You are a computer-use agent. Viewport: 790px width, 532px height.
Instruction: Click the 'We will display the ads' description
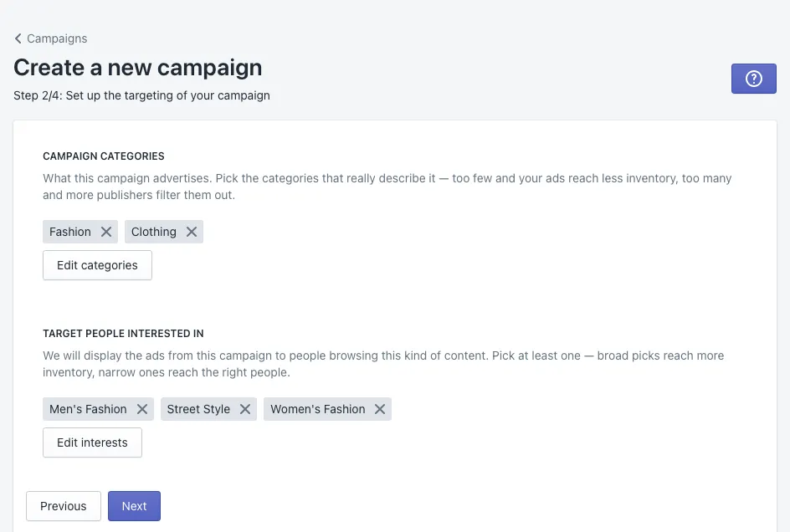(383, 364)
